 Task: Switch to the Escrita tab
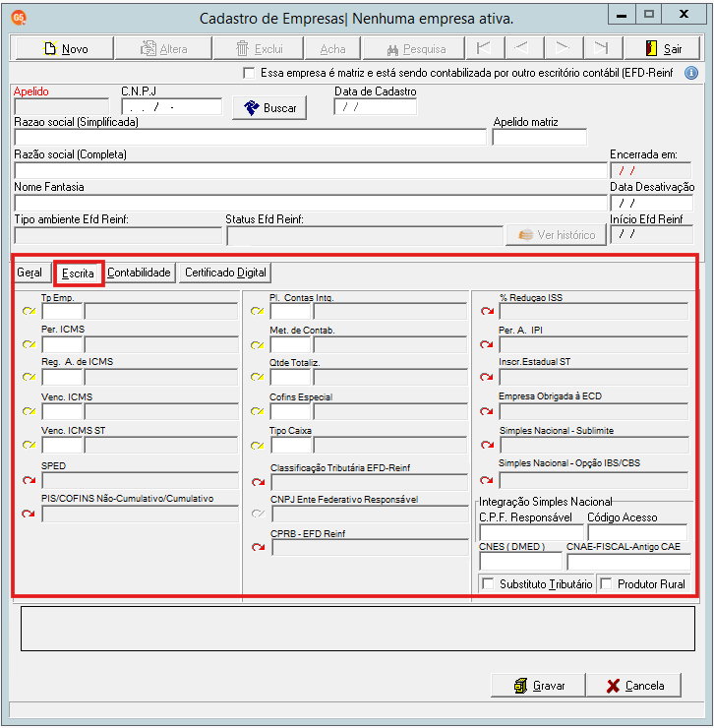click(x=78, y=273)
